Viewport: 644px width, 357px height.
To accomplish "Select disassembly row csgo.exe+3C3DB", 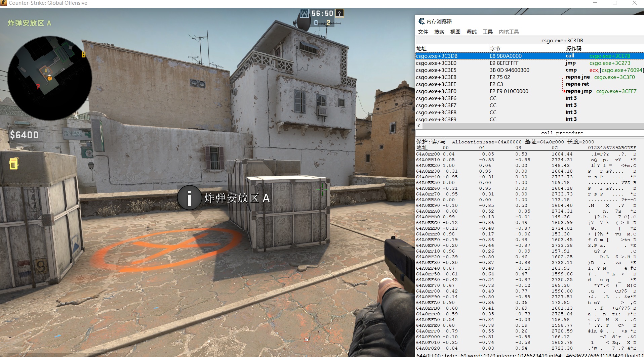I will point(530,56).
